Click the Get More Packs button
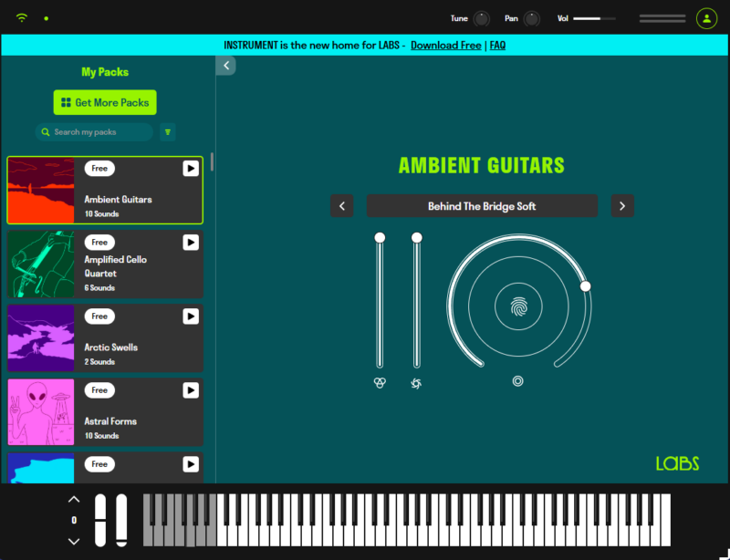730x560 pixels. point(105,103)
